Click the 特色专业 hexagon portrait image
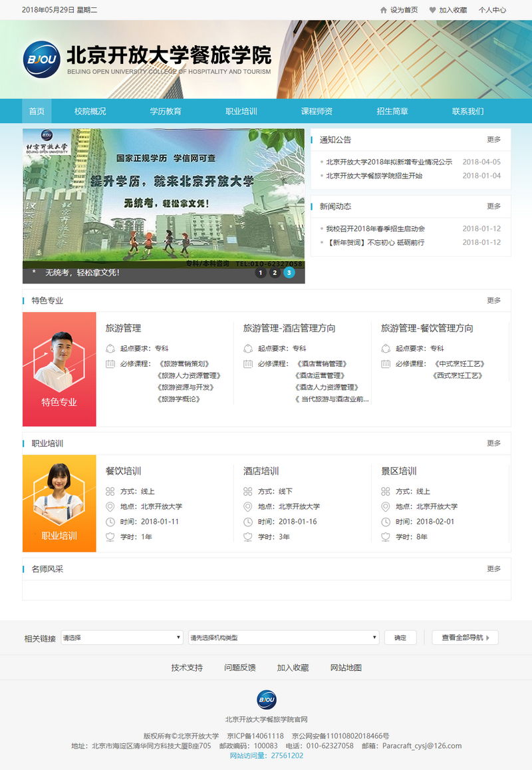532x770 pixels. click(59, 363)
